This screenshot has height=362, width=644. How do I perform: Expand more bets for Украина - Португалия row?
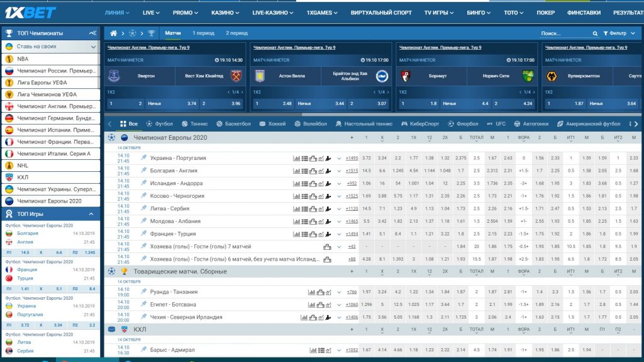click(x=339, y=159)
